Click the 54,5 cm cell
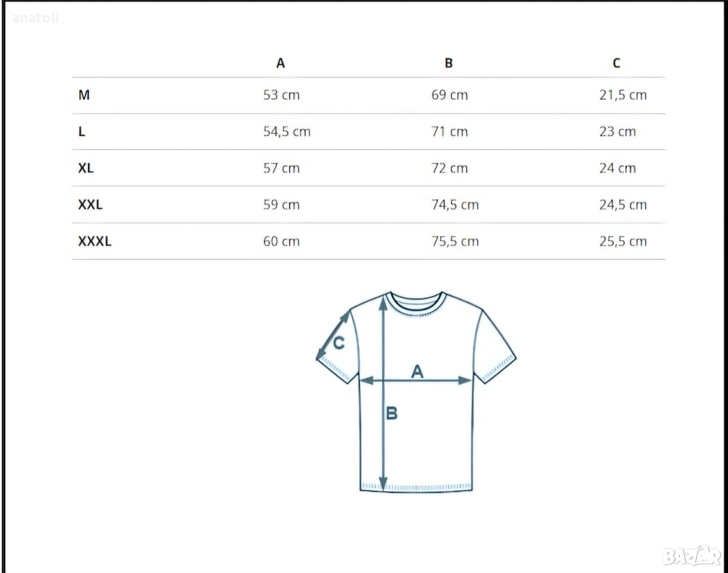Image resolution: width=728 pixels, height=573 pixels. 287,132
